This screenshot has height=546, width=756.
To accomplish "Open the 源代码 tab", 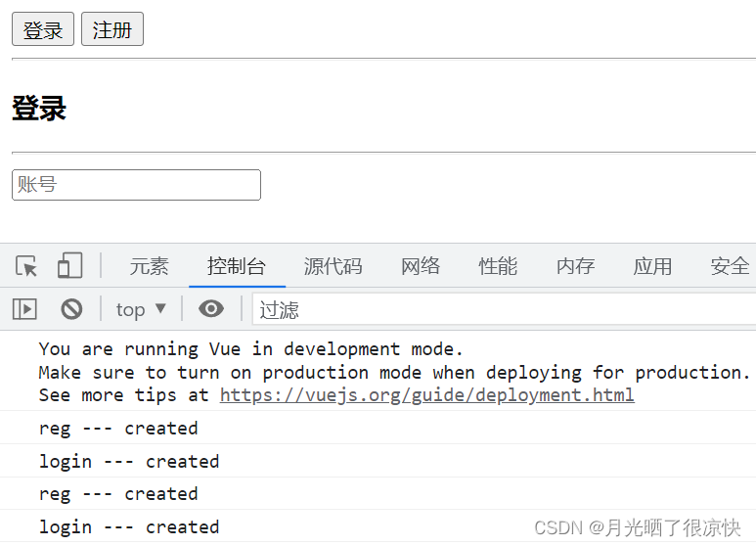I will [x=334, y=266].
